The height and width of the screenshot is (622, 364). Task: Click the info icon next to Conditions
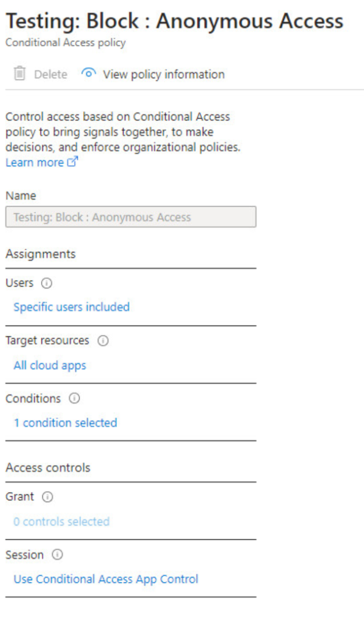(x=75, y=398)
